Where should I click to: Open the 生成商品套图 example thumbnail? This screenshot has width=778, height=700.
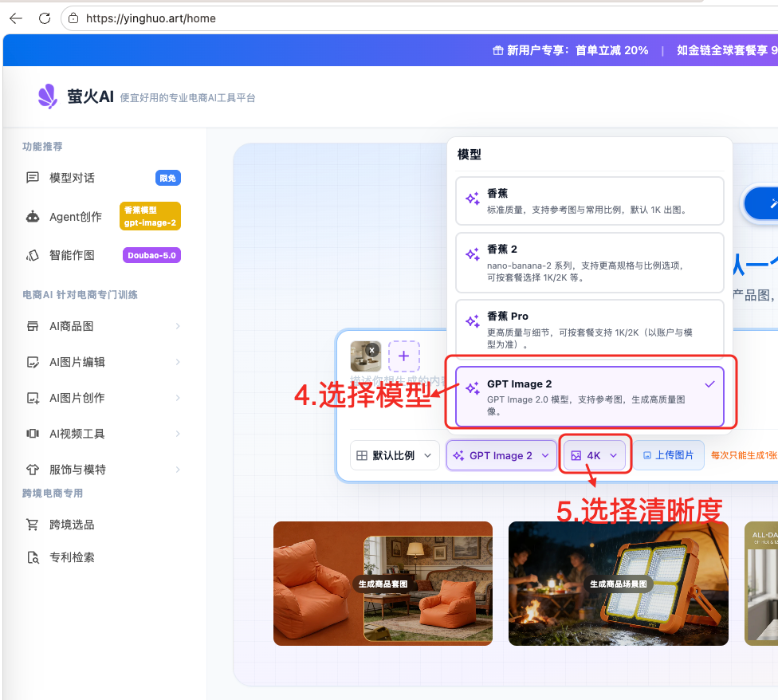[383, 583]
